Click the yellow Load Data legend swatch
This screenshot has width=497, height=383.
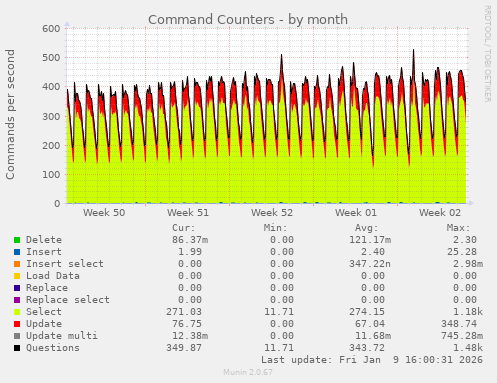tap(17, 276)
